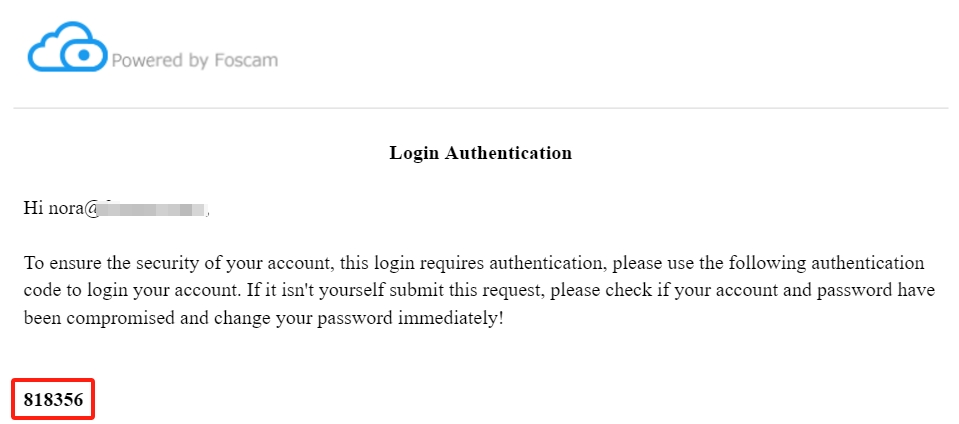Click 'password have' ending the second line

tap(876, 291)
